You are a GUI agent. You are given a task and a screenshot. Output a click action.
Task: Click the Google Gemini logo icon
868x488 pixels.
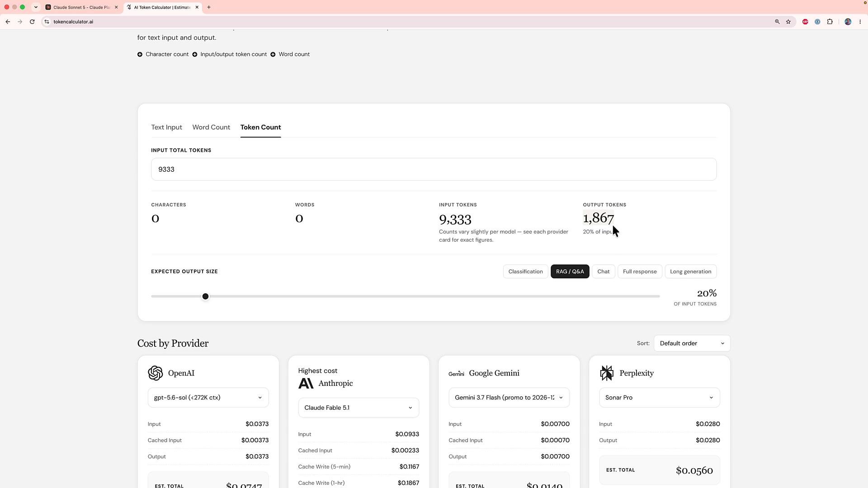tap(456, 374)
